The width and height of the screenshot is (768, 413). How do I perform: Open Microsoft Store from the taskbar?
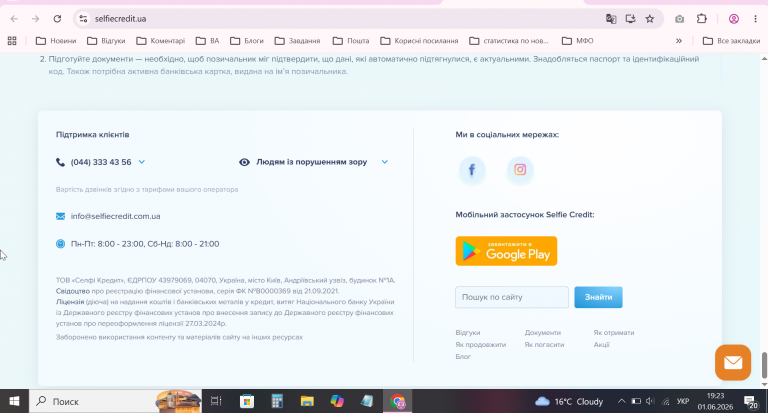coord(247,401)
